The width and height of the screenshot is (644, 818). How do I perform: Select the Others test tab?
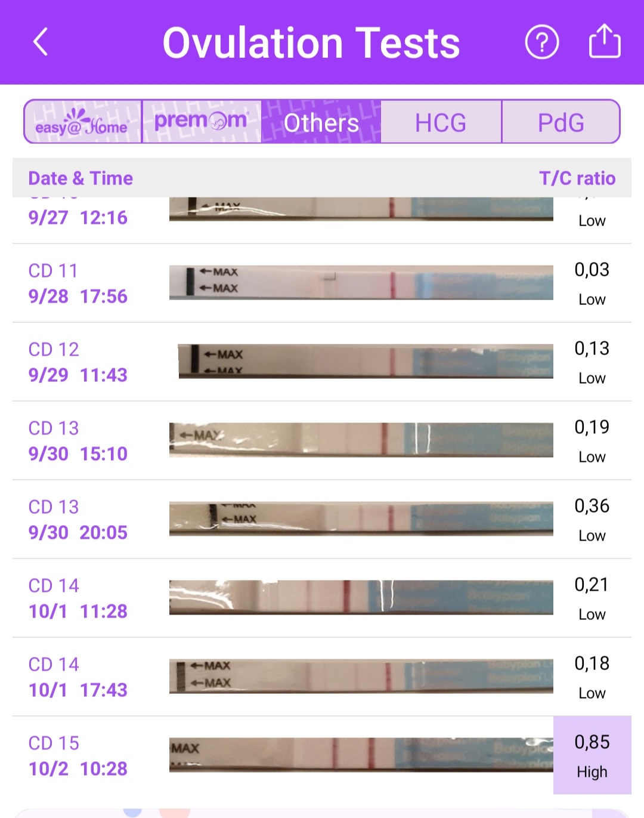[x=321, y=122]
